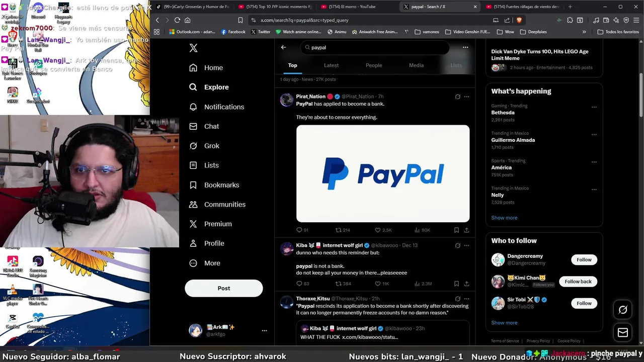This screenshot has width=644, height=362.
Task: Open Communities in the sidebar
Action: coord(217,205)
